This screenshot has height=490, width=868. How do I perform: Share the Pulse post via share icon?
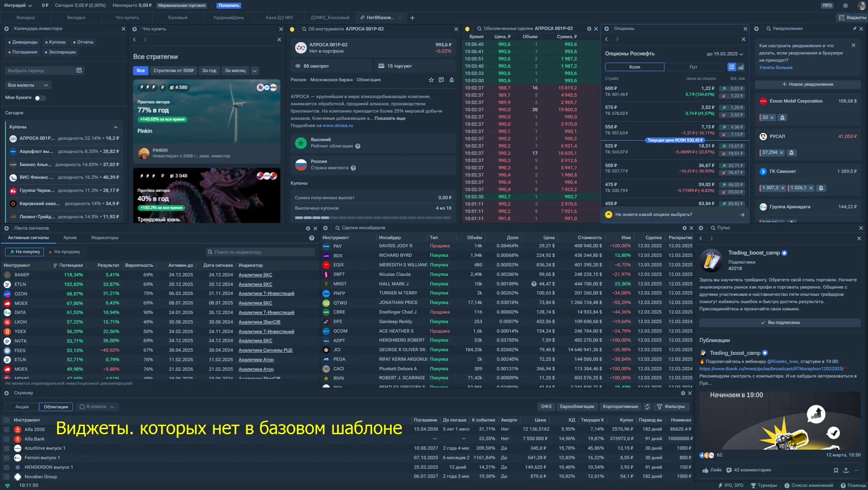point(846,470)
